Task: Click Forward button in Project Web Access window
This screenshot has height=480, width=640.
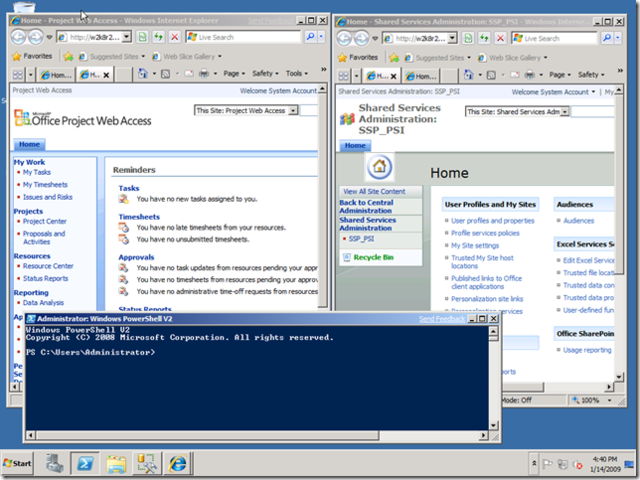Action: 36,37
